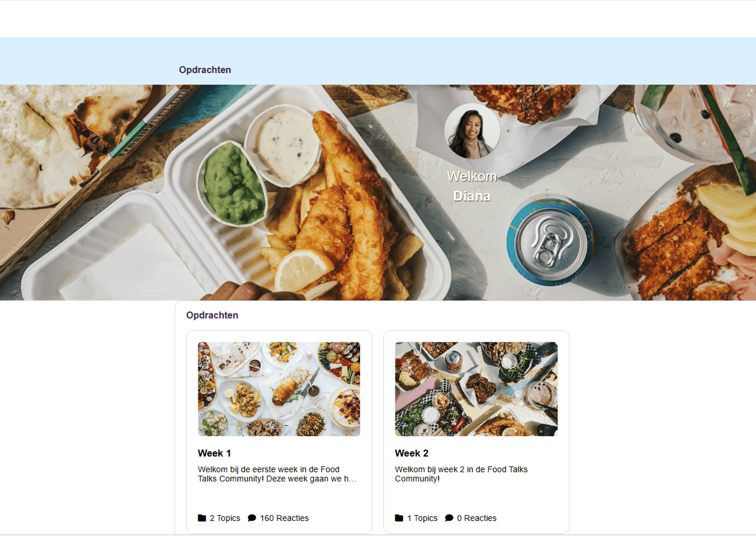Image resolution: width=756 pixels, height=536 pixels.
Task: Click the Week 2 description text
Action: click(461, 474)
